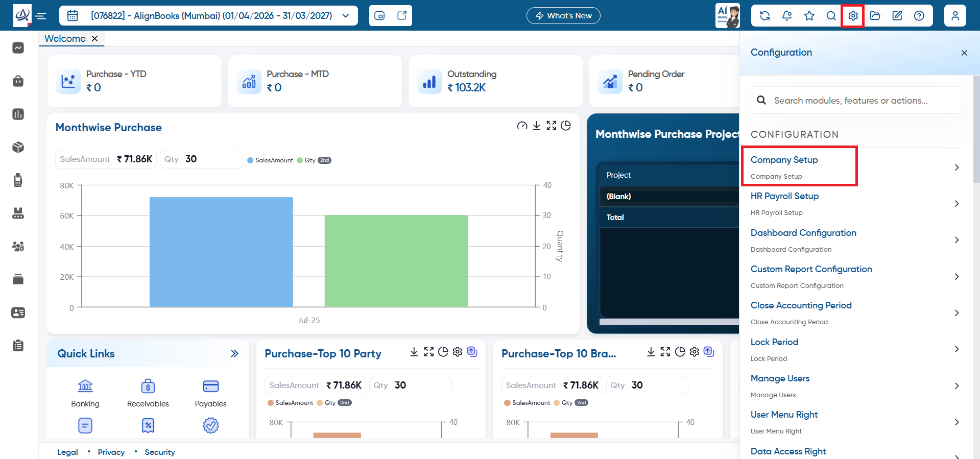Click the refresh icon in top toolbar
This screenshot has height=459, width=980.
764,16
